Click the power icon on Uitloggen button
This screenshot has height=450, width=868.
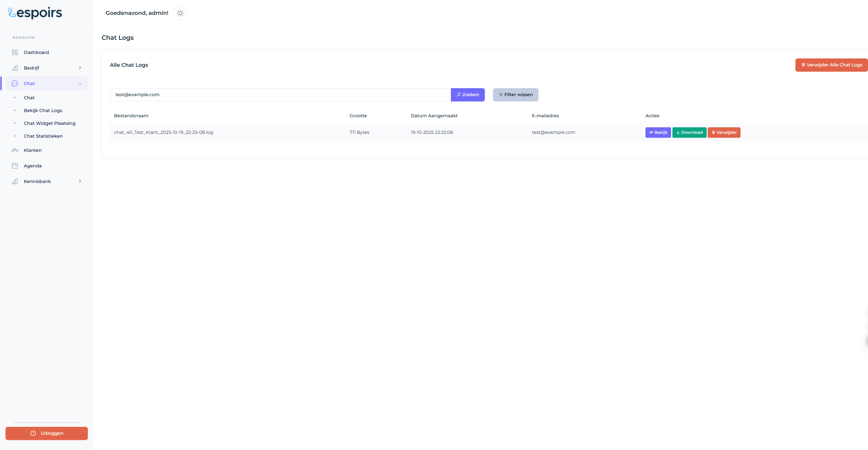(x=32, y=433)
